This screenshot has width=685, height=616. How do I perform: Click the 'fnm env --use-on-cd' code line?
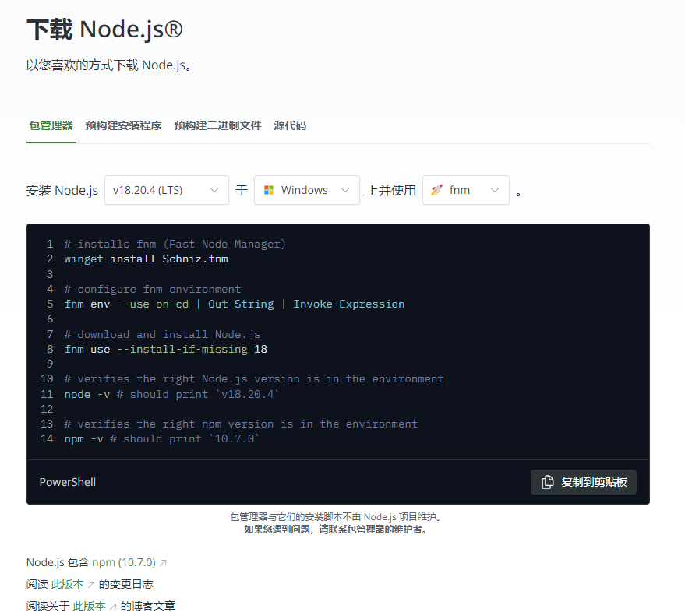(x=234, y=304)
